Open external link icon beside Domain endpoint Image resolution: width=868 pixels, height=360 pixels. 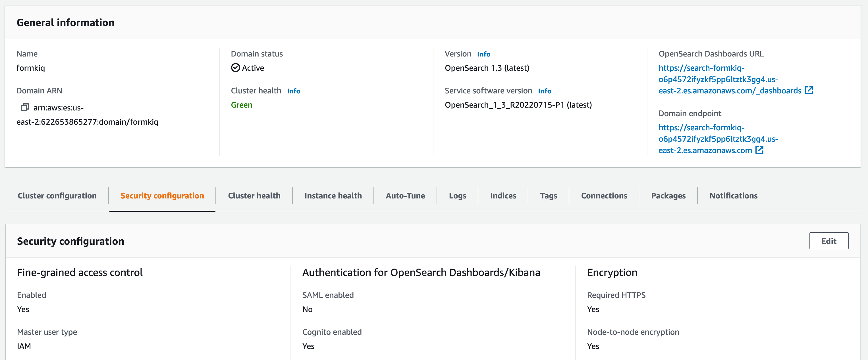(759, 150)
